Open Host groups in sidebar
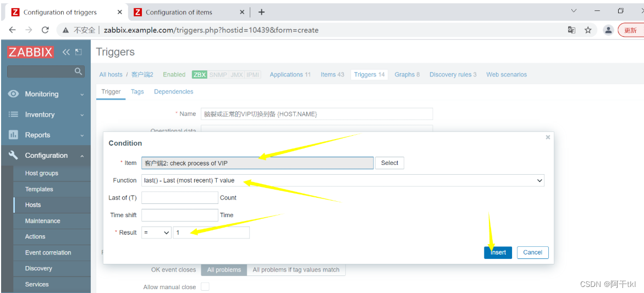644x293 pixels. point(41,173)
